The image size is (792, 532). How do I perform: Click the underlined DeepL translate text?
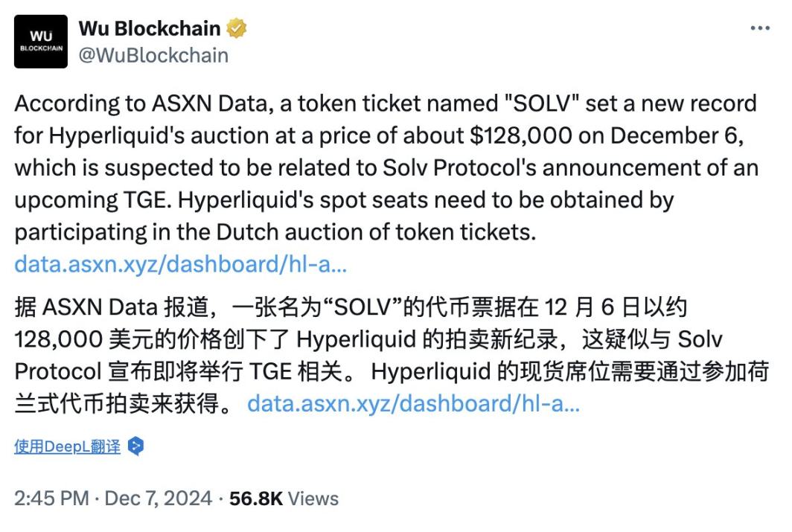click(x=67, y=446)
